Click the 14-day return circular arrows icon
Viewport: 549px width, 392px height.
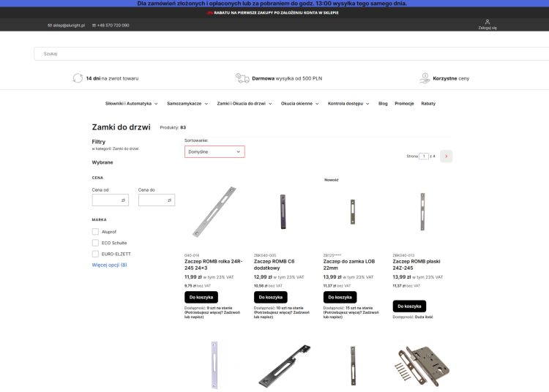tap(78, 78)
